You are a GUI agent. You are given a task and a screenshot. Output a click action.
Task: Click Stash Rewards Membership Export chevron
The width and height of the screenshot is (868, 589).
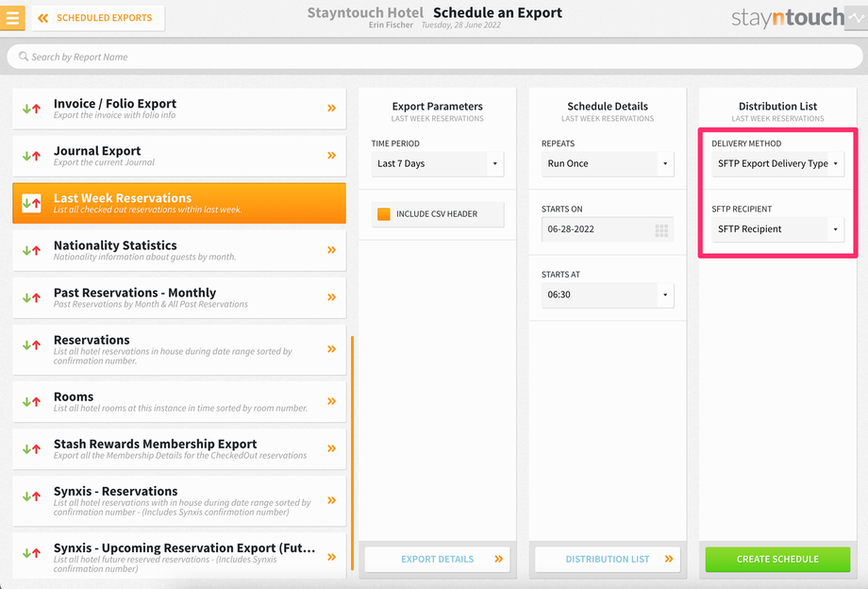click(x=331, y=448)
